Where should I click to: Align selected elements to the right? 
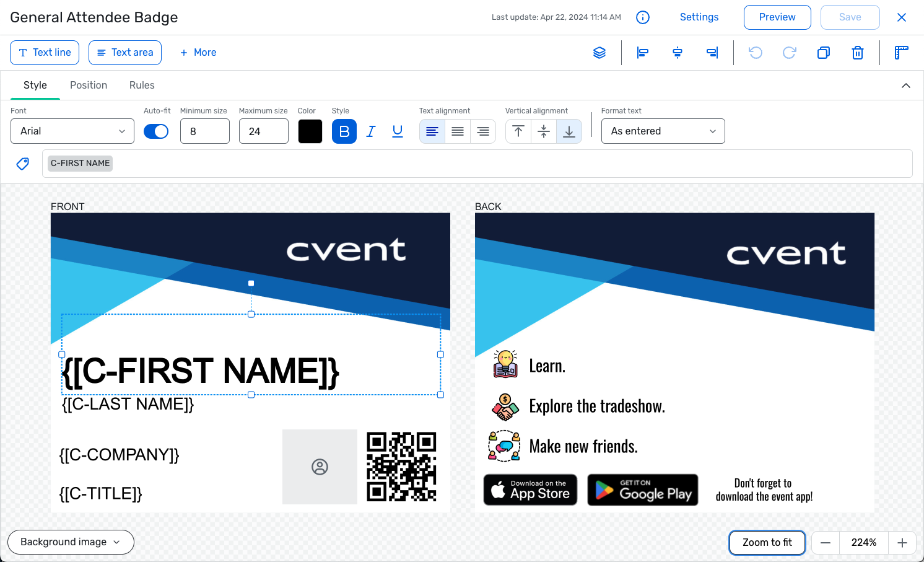(x=712, y=53)
